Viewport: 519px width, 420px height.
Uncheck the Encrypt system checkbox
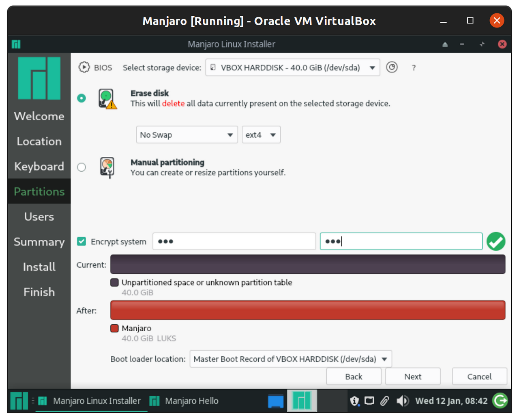[x=81, y=241]
